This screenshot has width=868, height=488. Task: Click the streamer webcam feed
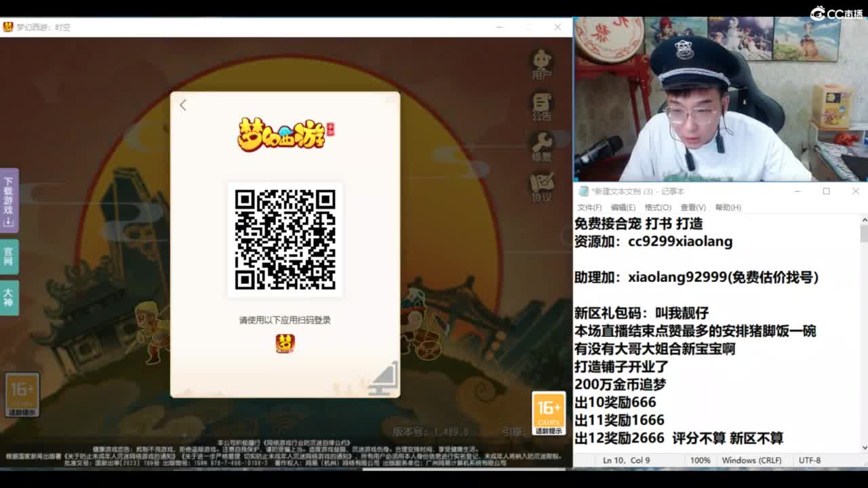(720, 99)
